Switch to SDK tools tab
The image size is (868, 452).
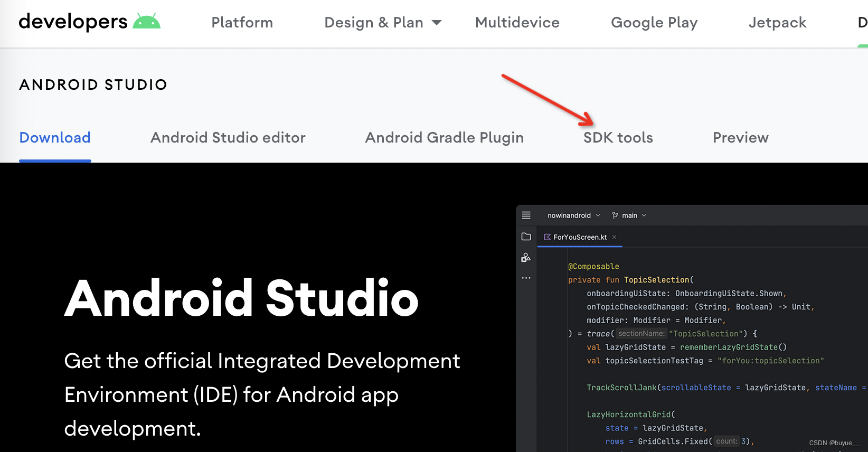(x=618, y=138)
